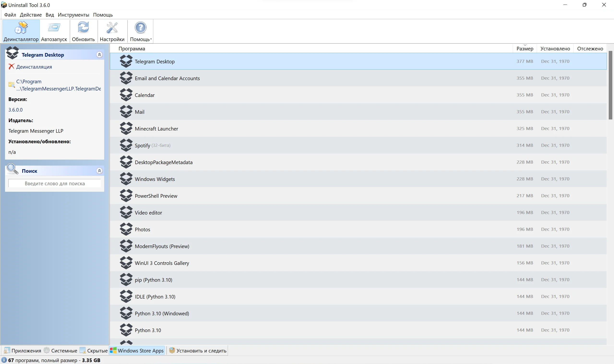
Task: Open the Файл menu
Action: click(10, 15)
